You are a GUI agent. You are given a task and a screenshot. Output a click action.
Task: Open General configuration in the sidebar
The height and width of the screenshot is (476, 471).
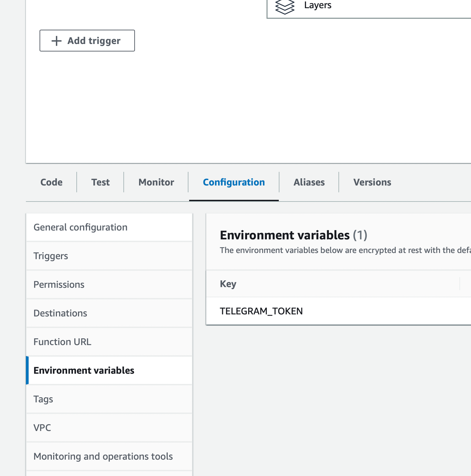point(80,227)
